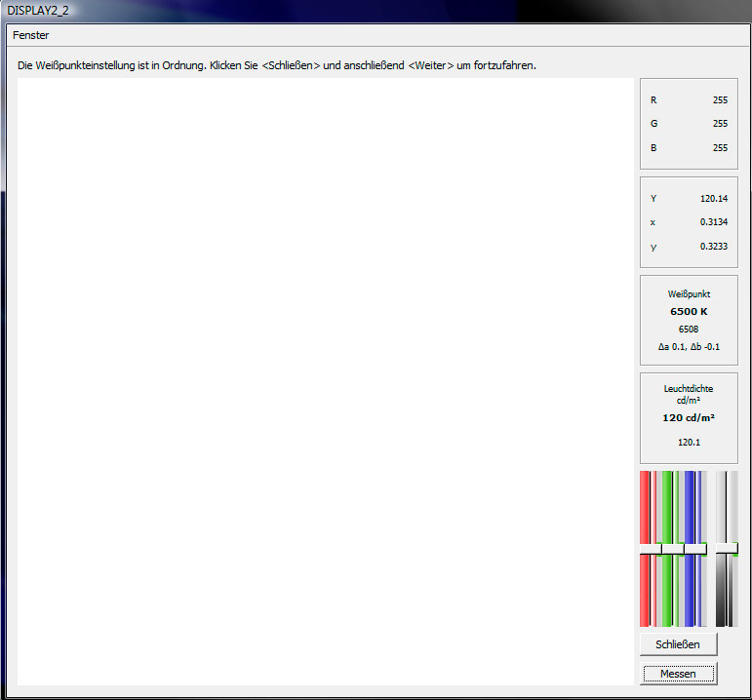The width and height of the screenshot is (752, 700).
Task: Click the Schließen button
Action: [x=677, y=644]
